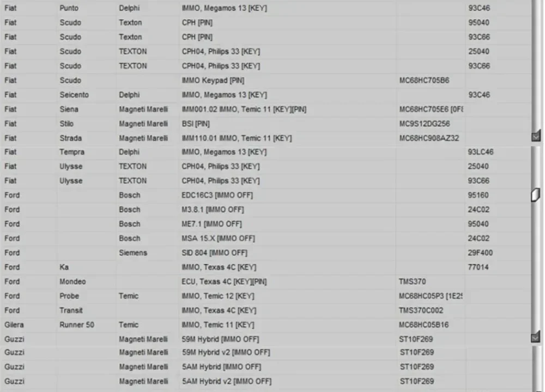The image size is (545, 392).
Task: Select Ford Transit TMS370C002 row
Action: point(265,310)
